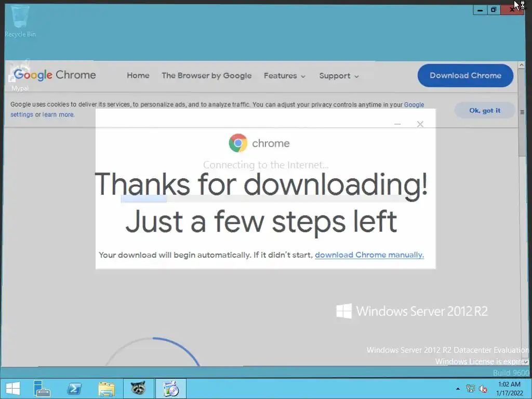The image size is (532, 399).
Task: Click the Download Chrome button
Action: coord(465,75)
